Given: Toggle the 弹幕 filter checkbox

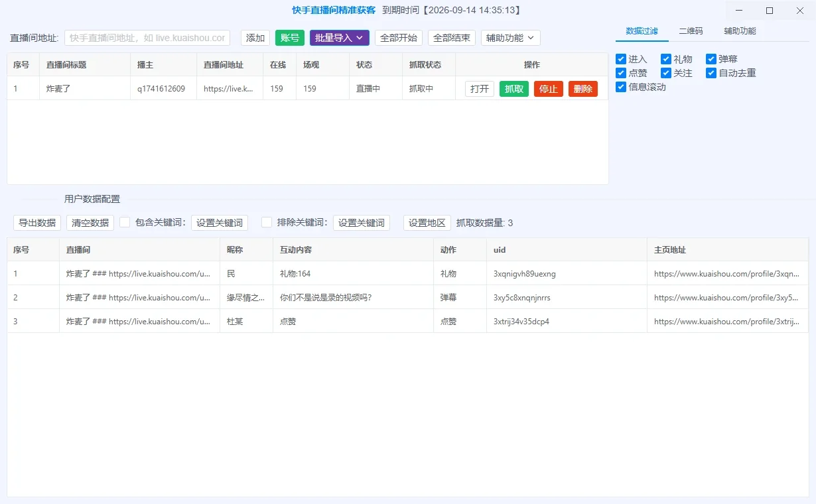Looking at the screenshot, I should point(711,59).
